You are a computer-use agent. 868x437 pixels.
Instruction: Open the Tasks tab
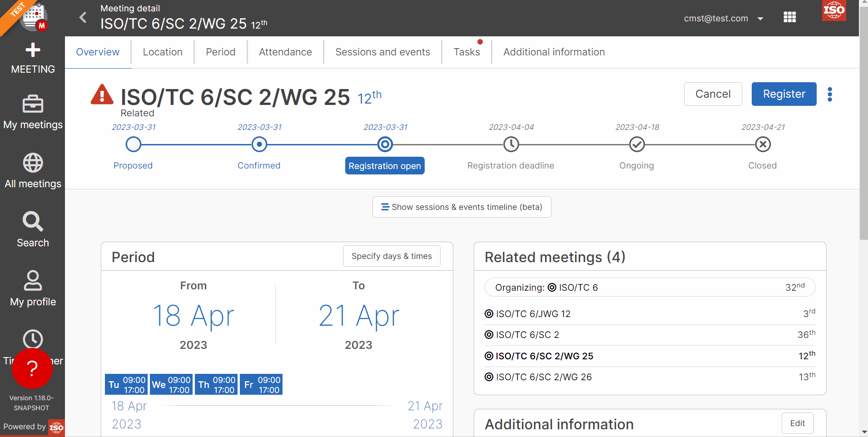pyautogui.click(x=466, y=52)
